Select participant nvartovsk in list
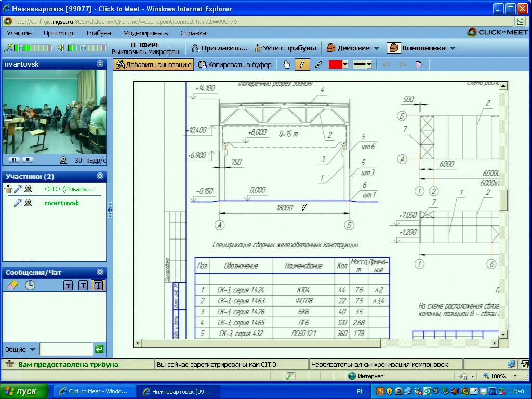532x399 pixels. pyautogui.click(x=62, y=203)
